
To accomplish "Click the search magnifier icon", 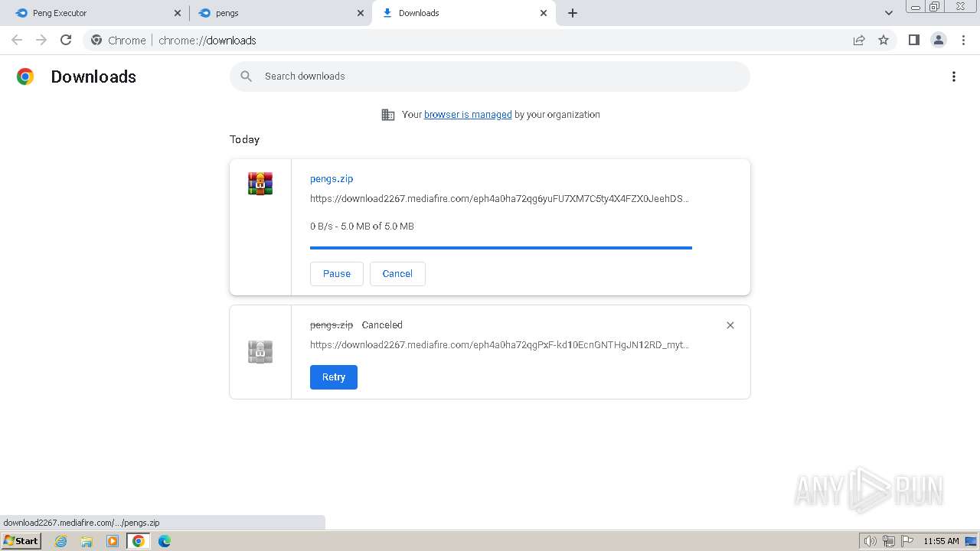I will 246,77.
